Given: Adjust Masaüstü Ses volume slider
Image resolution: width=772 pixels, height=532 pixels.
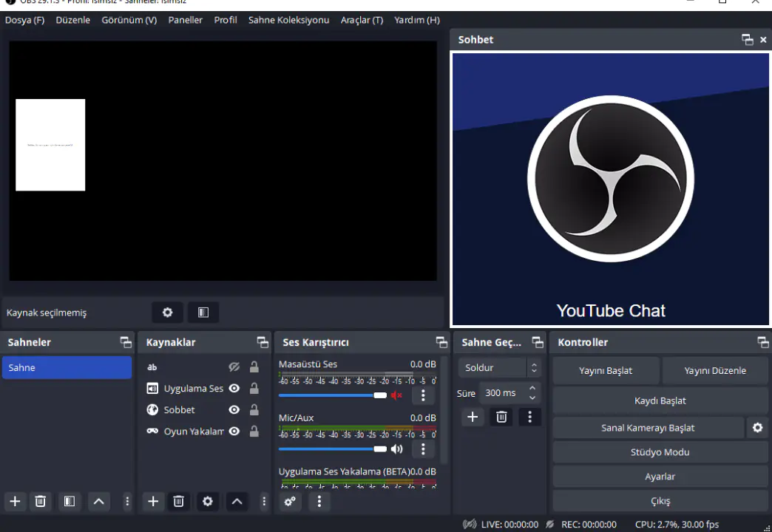Looking at the screenshot, I should pyautogui.click(x=333, y=395).
